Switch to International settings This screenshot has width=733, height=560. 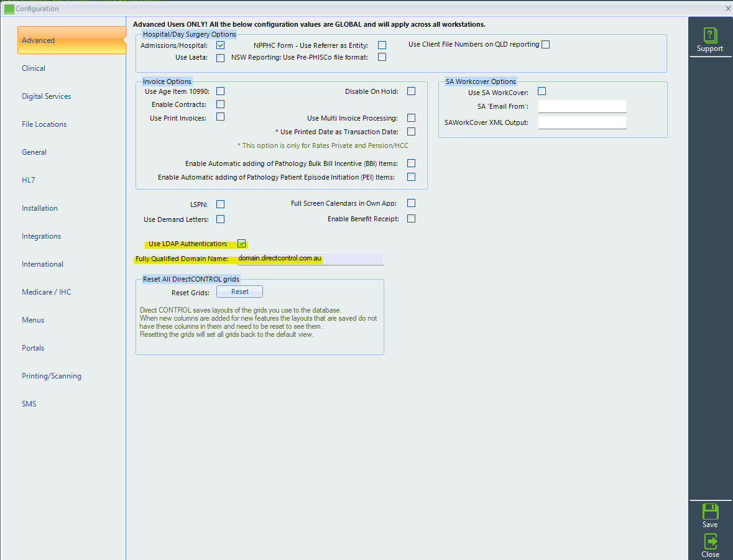(42, 264)
